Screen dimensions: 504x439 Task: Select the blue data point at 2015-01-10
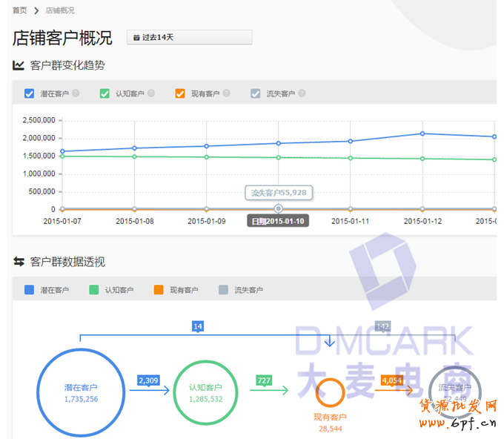[279, 143]
